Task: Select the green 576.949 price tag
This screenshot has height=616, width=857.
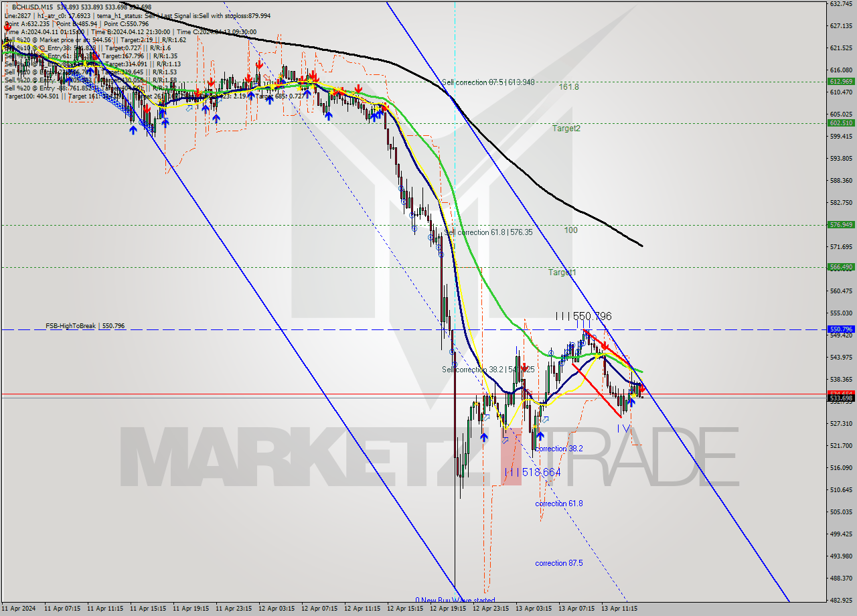Action: click(841, 225)
